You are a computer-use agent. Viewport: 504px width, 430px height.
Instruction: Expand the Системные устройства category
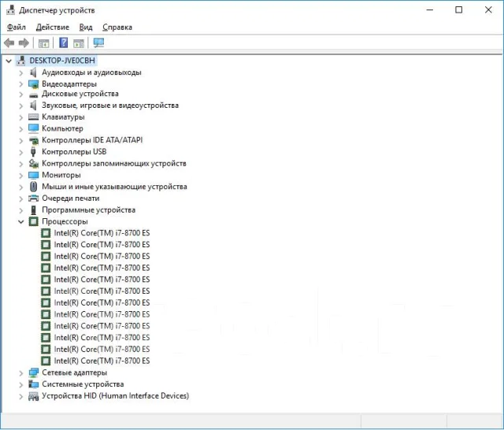[x=21, y=384]
